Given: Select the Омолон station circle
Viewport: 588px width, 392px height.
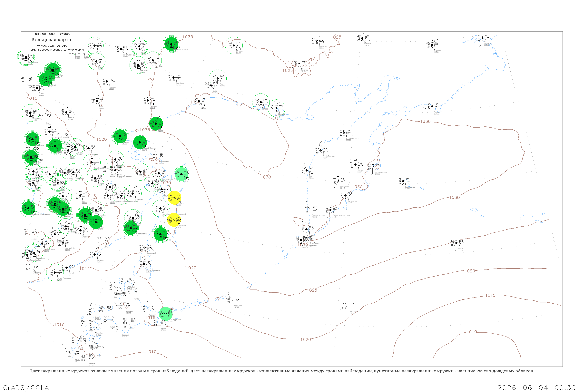Looking at the screenshot, I should coord(362,38).
